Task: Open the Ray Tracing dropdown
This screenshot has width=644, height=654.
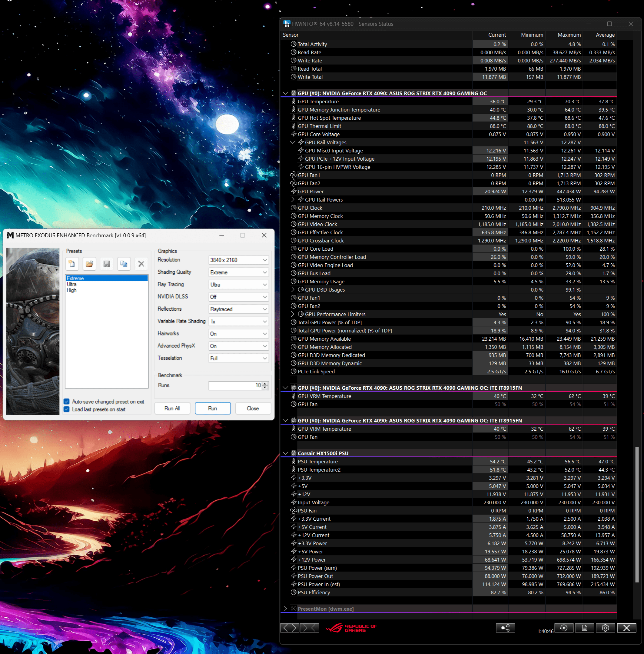Action: click(x=238, y=285)
